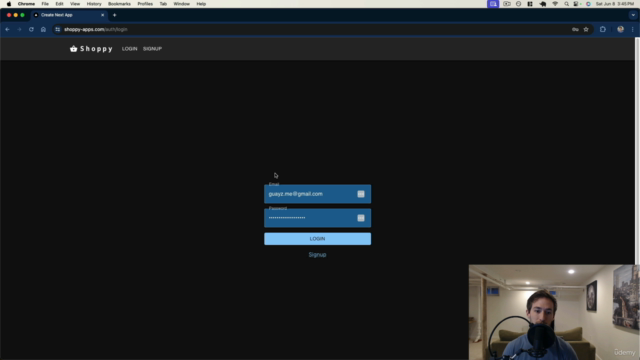Open the Chrome profile avatar
The image size is (640, 360).
coord(620,29)
